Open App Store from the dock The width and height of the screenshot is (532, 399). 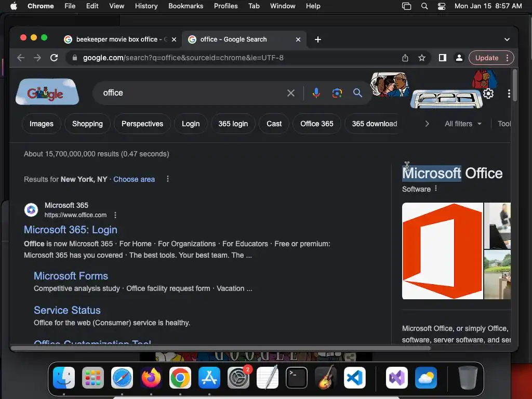pos(209,378)
